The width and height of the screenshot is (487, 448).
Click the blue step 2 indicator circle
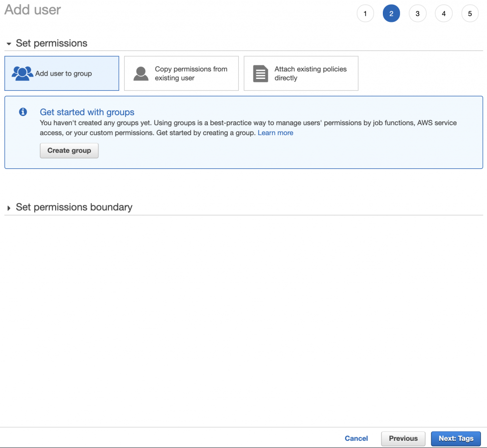coord(391,13)
